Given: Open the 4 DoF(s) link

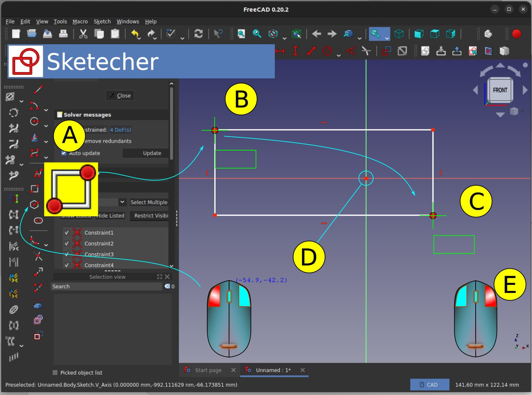Looking at the screenshot, I should click(120, 130).
